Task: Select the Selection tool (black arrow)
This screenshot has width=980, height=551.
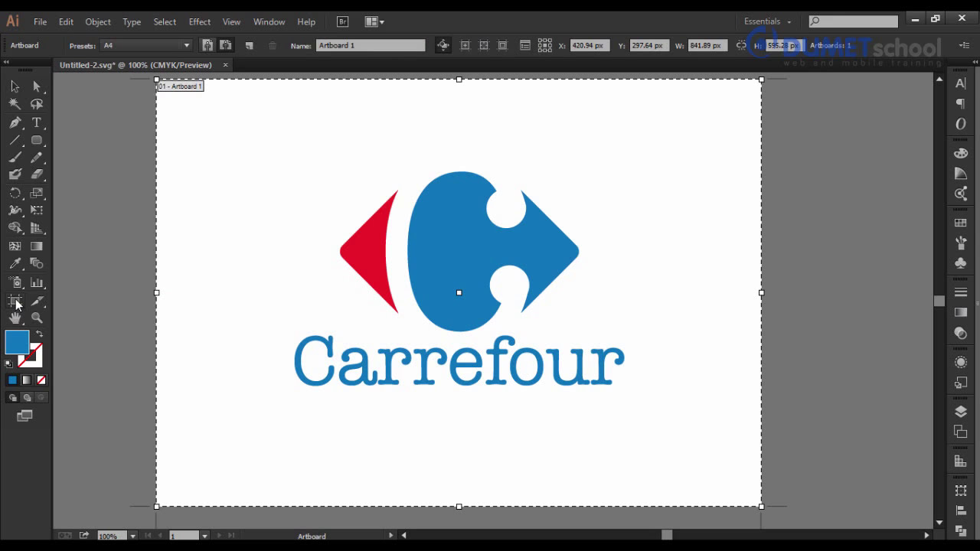Action: pyautogui.click(x=15, y=86)
